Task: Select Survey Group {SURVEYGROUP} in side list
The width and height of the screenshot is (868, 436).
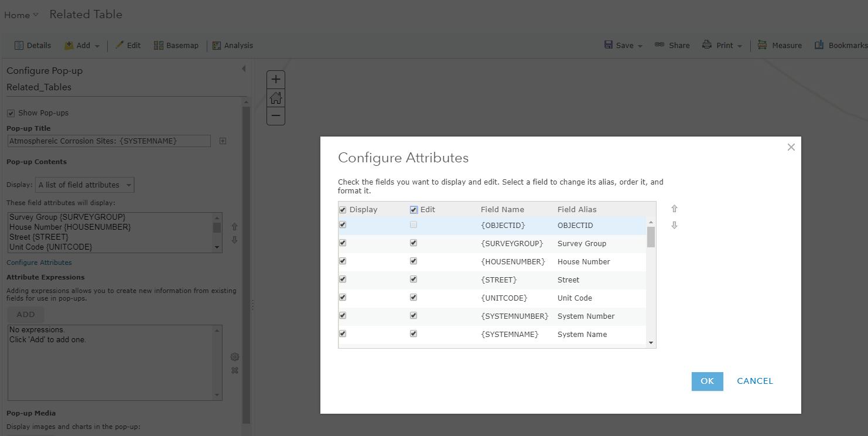Action: pyautogui.click(x=67, y=217)
